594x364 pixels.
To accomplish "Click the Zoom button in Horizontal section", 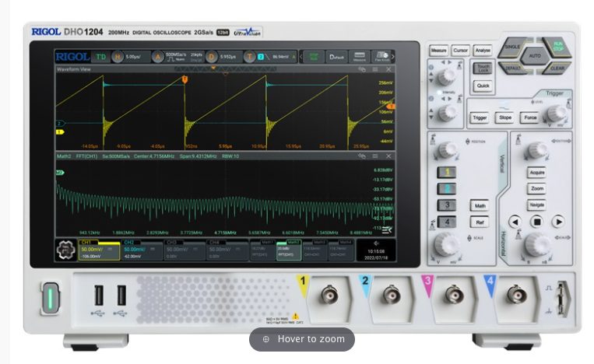I will [x=537, y=188].
